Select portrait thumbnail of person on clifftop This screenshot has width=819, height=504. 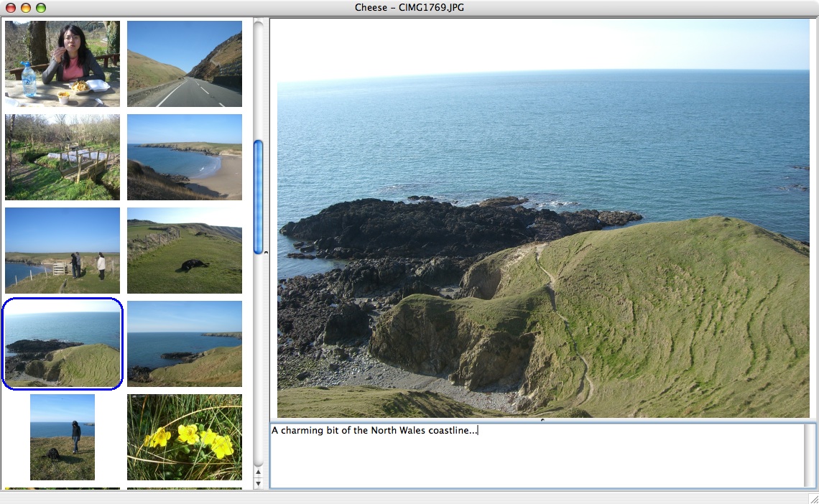63,437
